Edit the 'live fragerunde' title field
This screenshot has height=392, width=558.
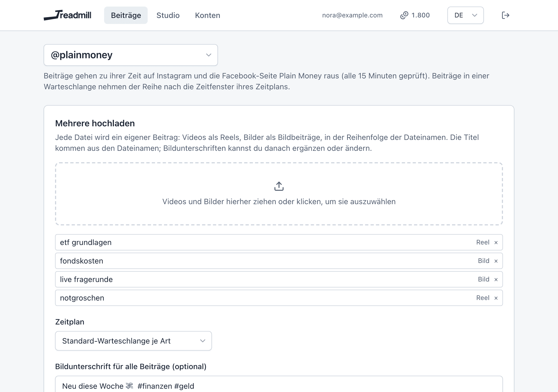[279, 279]
